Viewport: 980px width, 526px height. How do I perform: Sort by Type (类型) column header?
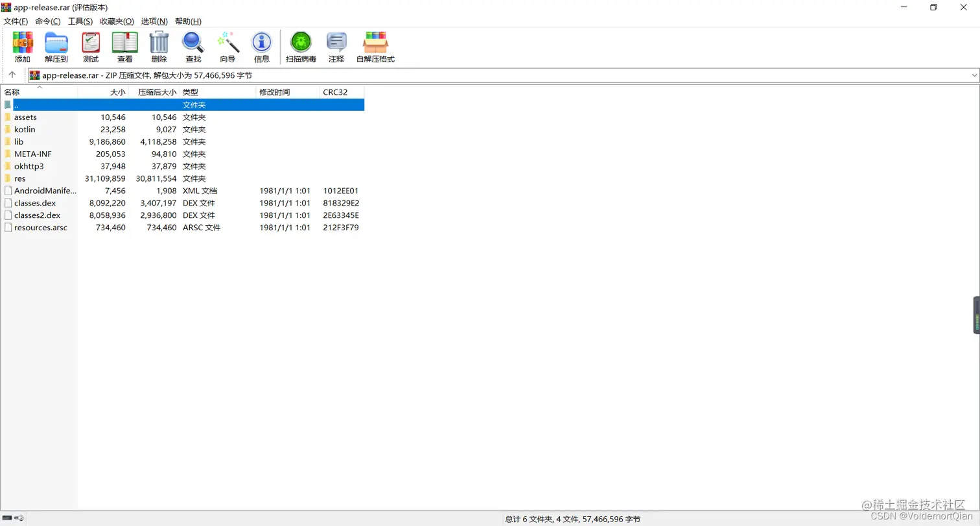coord(218,92)
